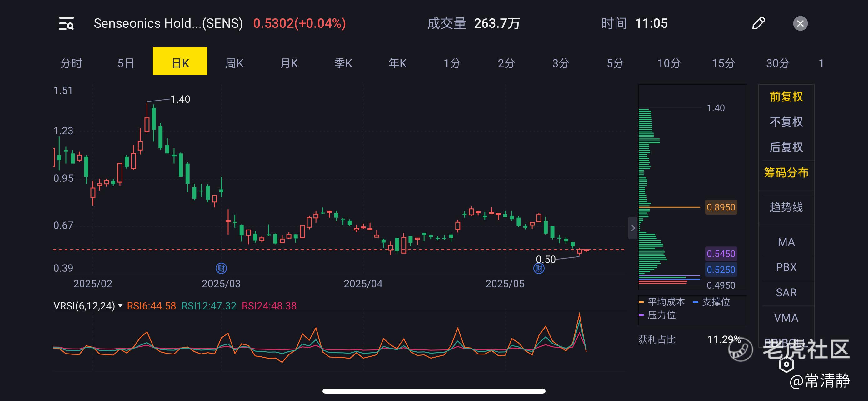Click the Senseonics Hold...(SENS) stock title

tap(168, 23)
